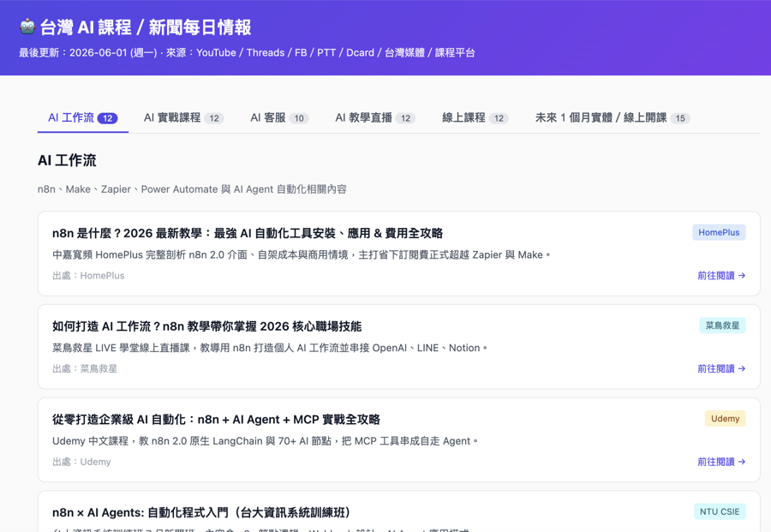Click the source line 出處：Udemy
Viewport: 771px width, 532px height.
point(81,462)
